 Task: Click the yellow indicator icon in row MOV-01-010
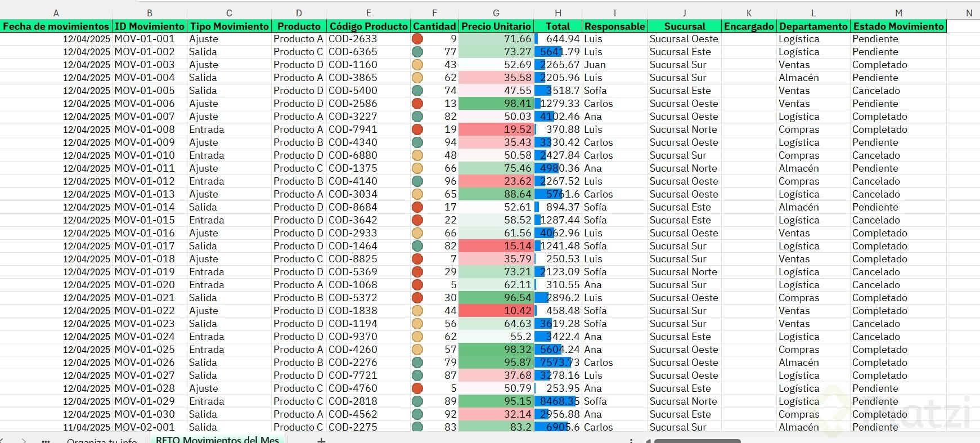[417, 155]
